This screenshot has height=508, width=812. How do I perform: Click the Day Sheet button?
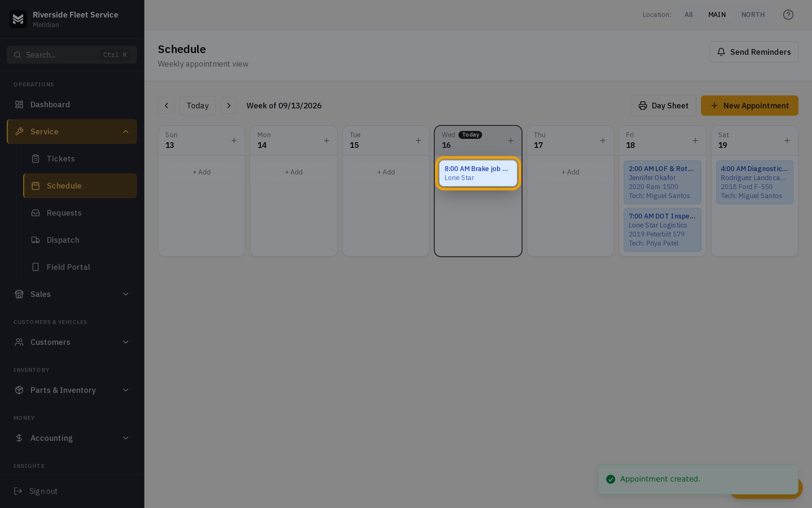[x=663, y=106]
